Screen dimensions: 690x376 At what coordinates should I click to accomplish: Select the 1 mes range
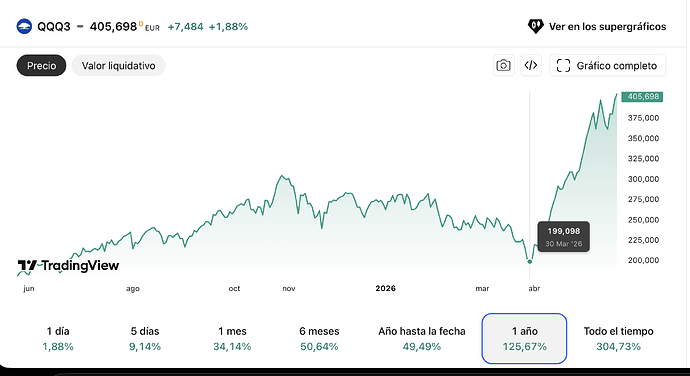point(232,339)
